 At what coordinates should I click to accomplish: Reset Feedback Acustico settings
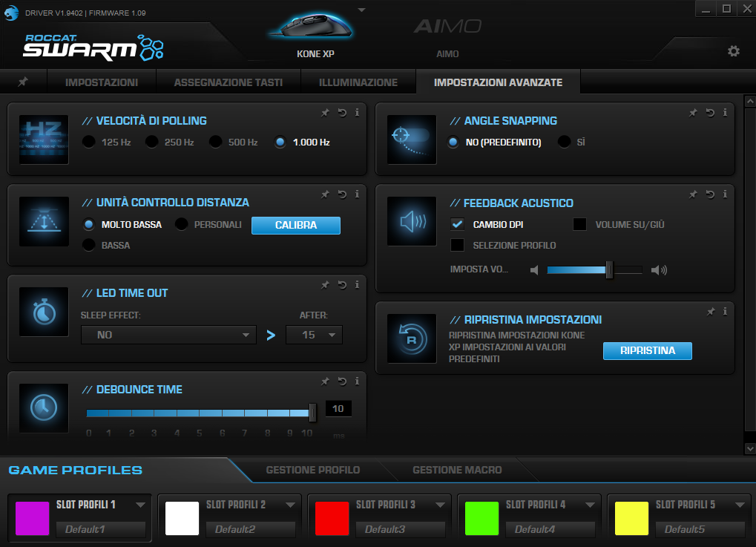710,194
